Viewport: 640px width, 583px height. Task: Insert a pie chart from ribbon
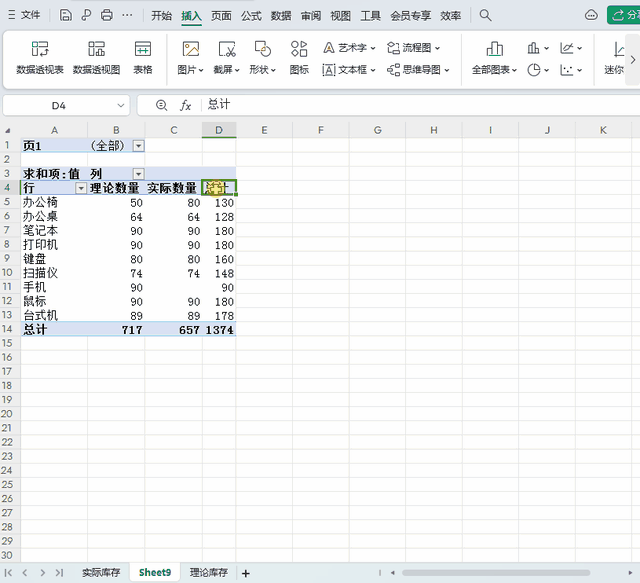pos(537,70)
